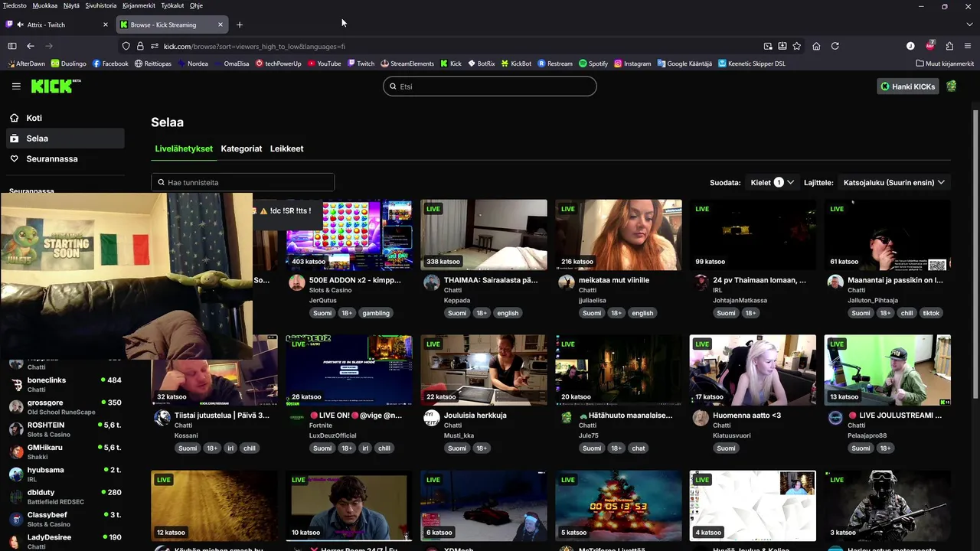Click Pelaajapro88 channel avatar
980x551 pixels.
pyautogui.click(x=835, y=417)
